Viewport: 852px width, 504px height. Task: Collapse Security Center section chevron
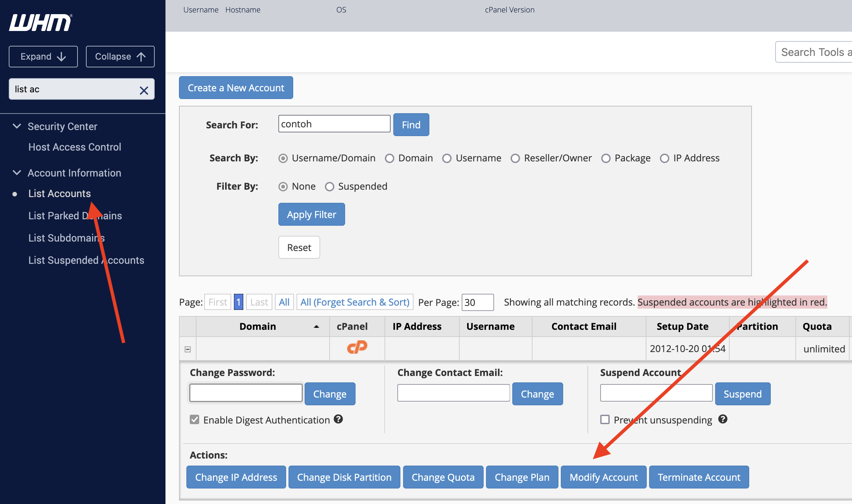(x=17, y=126)
